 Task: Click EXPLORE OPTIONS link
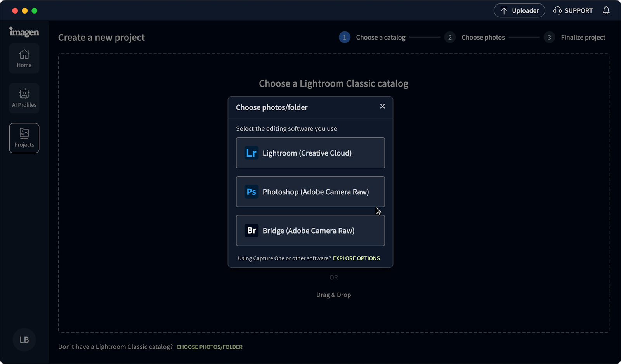[356, 258]
